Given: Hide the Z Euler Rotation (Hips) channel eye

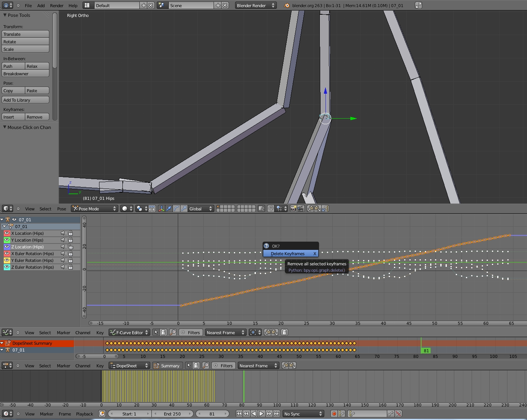Looking at the screenshot, I should point(7,267).
